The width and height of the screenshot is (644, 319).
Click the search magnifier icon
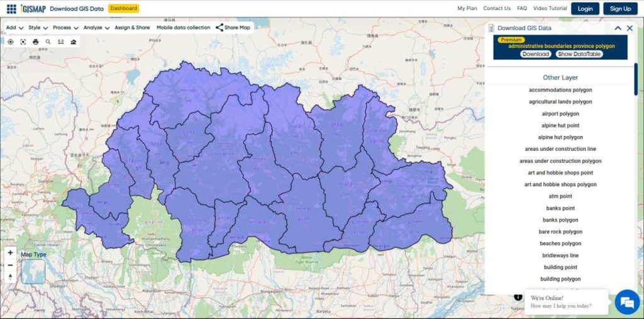coord(48,42)
